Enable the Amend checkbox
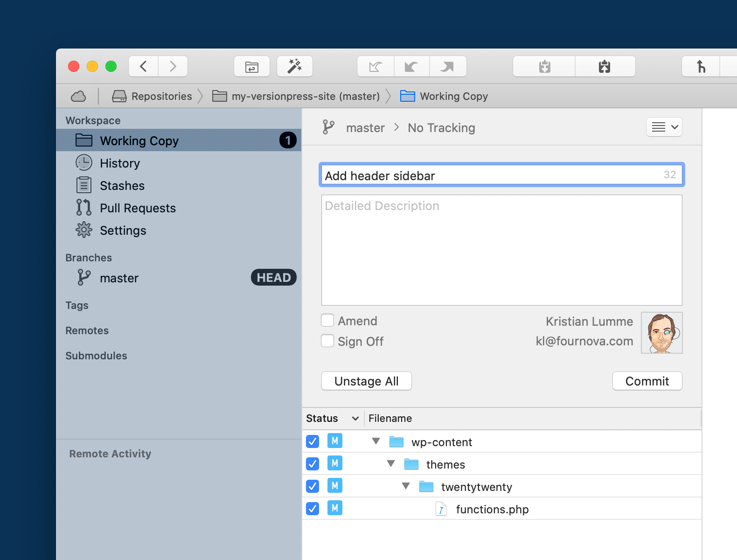737x560 pixels. pos(327,321)
